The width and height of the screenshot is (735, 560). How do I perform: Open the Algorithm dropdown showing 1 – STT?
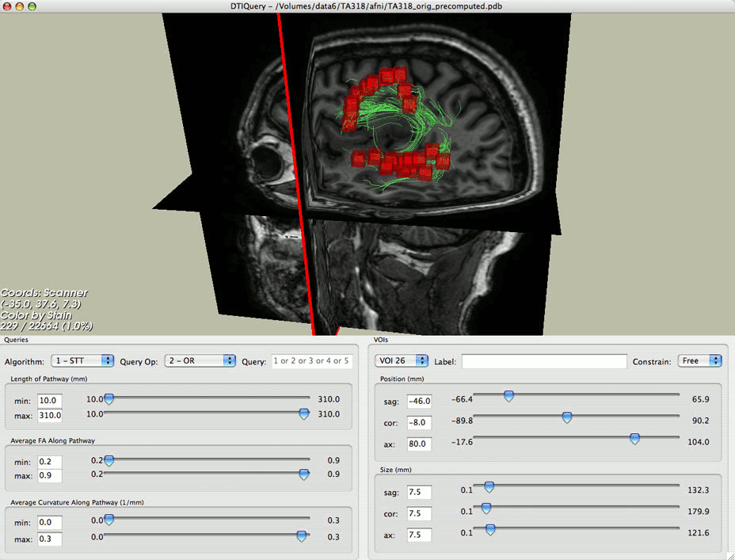coord(82,361)
